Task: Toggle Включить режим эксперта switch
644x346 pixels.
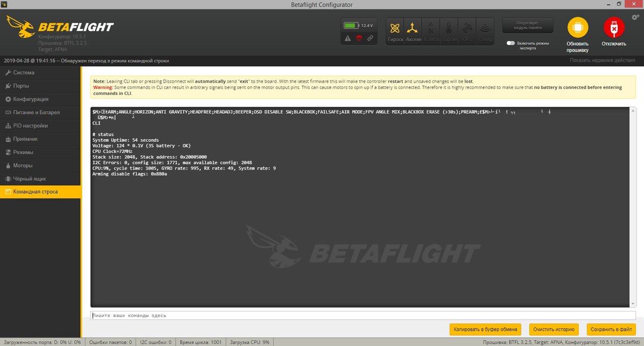Action: point(510,43)
